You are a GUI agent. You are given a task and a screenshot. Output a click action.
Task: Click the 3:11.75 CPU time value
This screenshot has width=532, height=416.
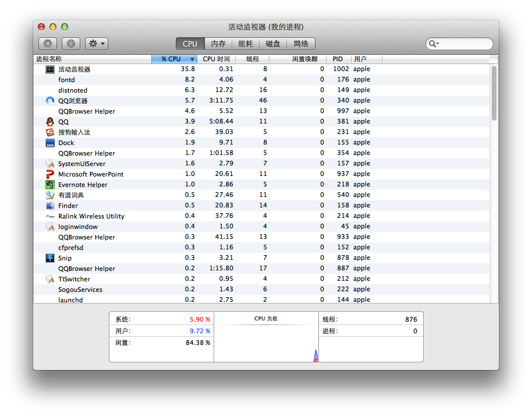221,101
